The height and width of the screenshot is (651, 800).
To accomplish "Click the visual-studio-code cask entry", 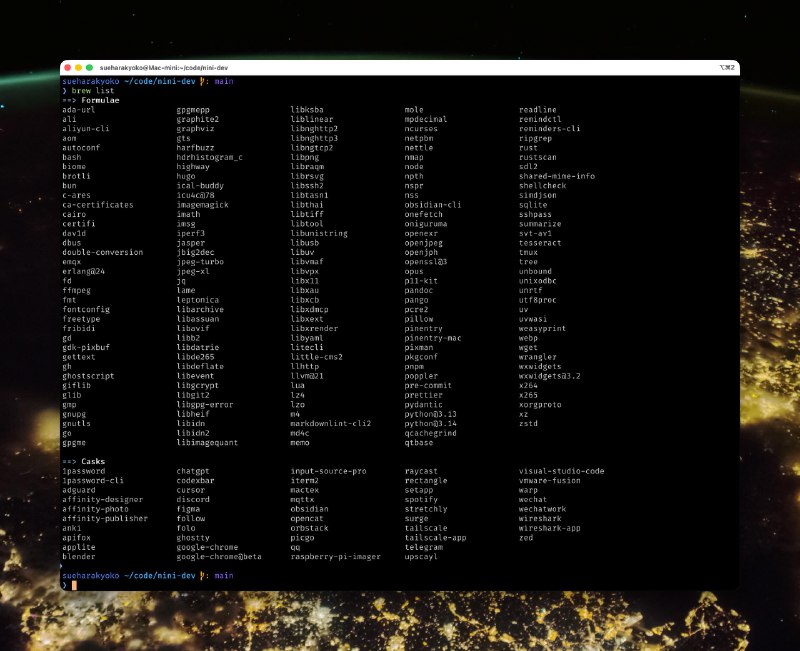I will [x=561, y=471].
